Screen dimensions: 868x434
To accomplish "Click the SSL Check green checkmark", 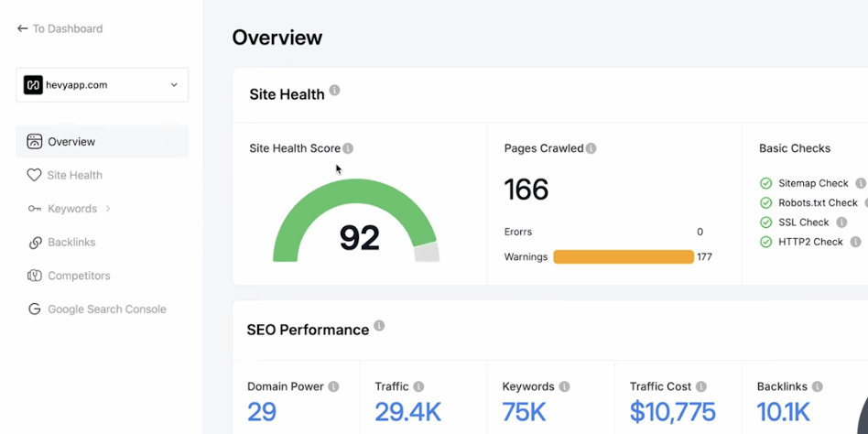I will click(765, 222).
